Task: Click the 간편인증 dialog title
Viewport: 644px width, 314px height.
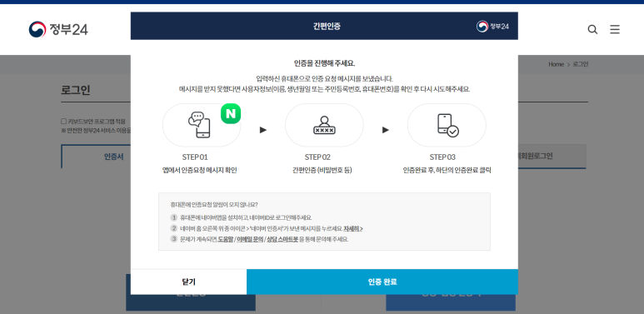Action: click(327, 27)
